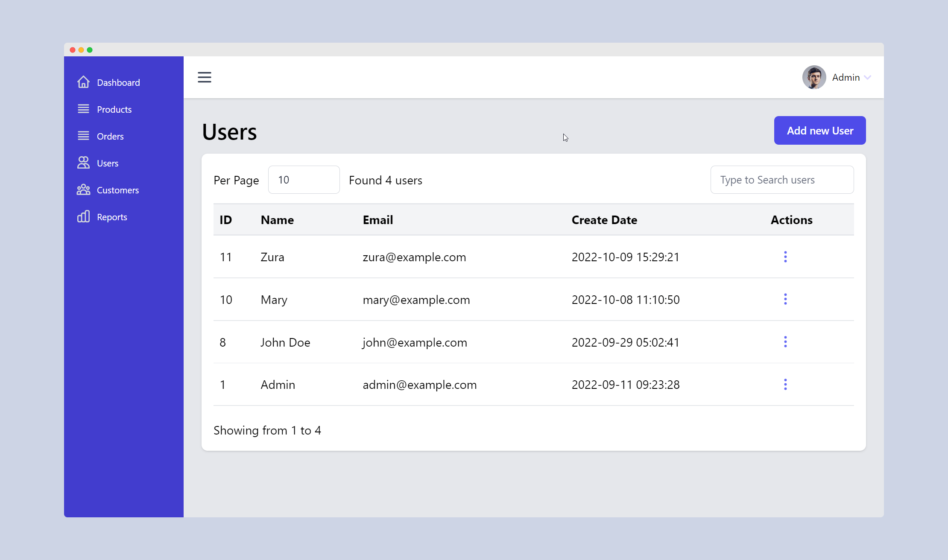
Task: Click the Dashboard home icon
Action: [83, 82]
